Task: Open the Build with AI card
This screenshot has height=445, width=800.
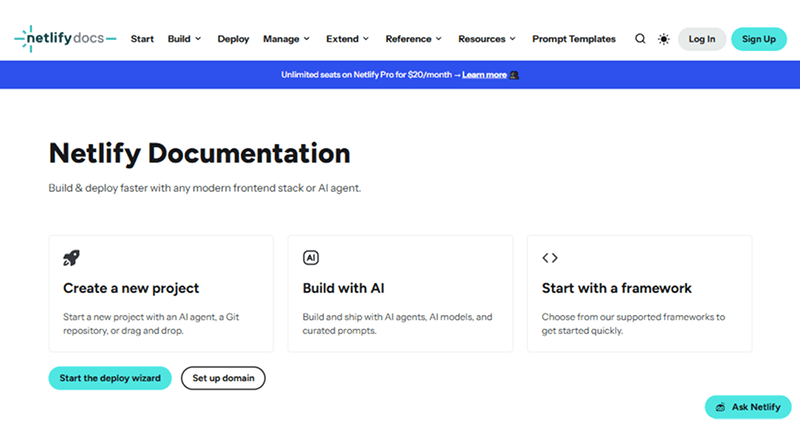Action: click(401, 293)
